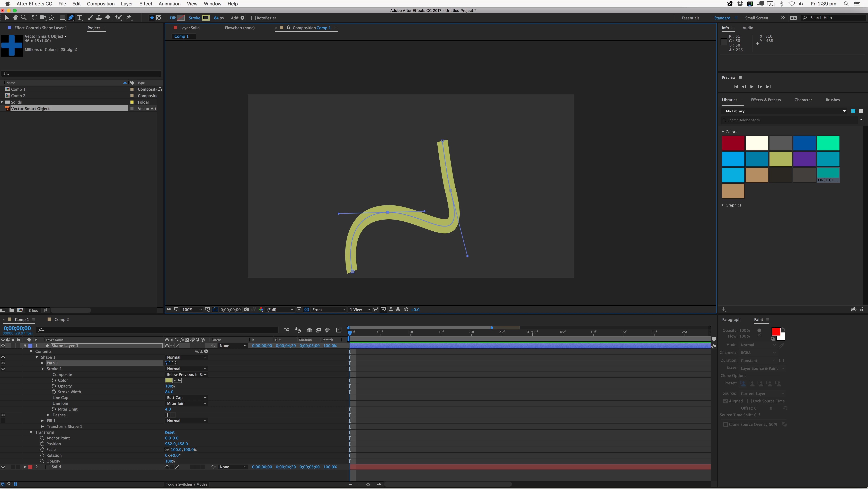Click Toggle Switches / Modes button
868x489 pixels.
point(186,484)
